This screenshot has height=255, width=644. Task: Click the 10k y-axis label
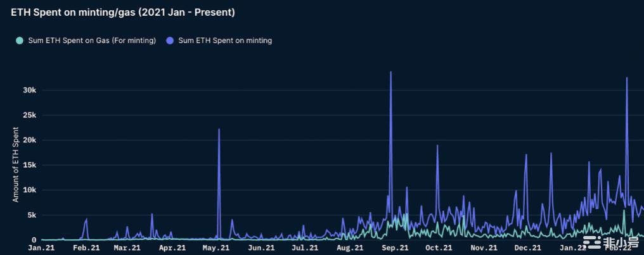pyautogui.click(x=30, y=190)
